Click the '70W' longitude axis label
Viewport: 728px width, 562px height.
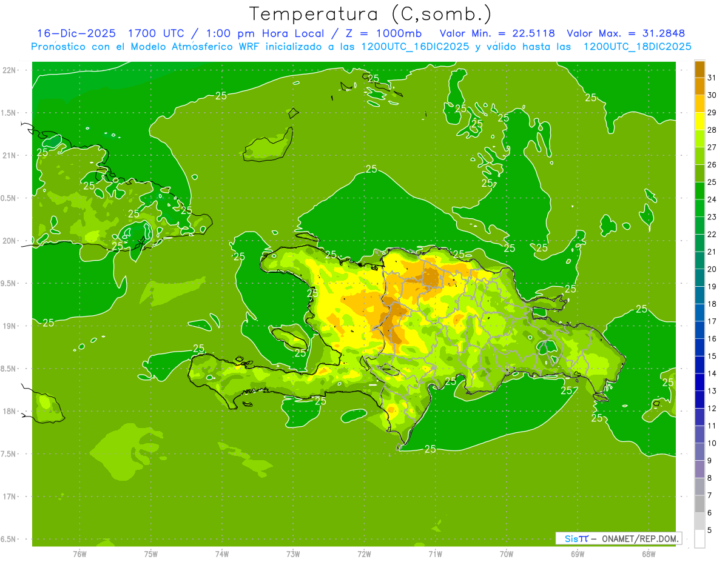(507, 554)
